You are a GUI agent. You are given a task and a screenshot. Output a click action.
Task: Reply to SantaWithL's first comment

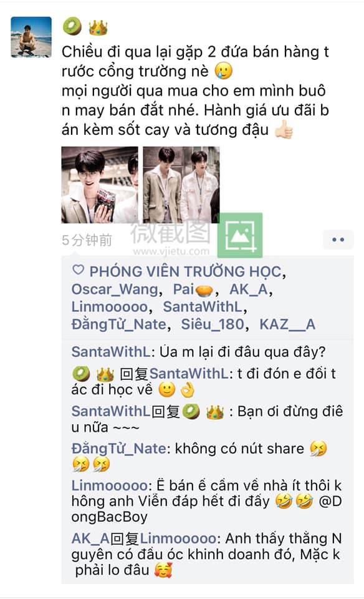[x=198, y=352]
